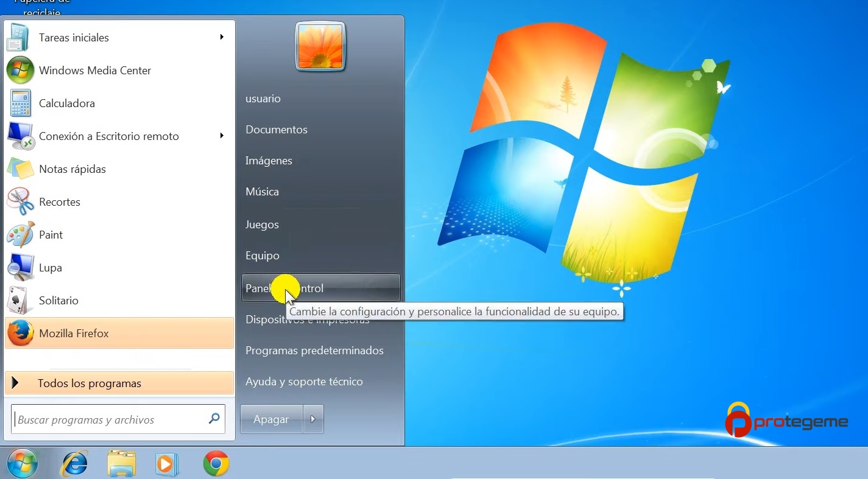Expand Todos los programas list

tap(119, 383)
